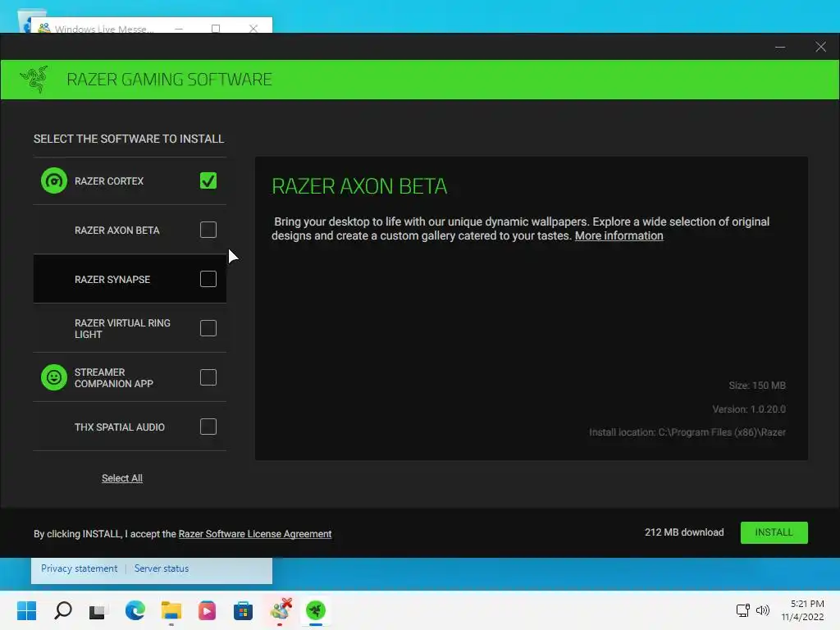Close the Windows Live Messenger window
This screenshot has width=840, height=630.
click(253, 29)
